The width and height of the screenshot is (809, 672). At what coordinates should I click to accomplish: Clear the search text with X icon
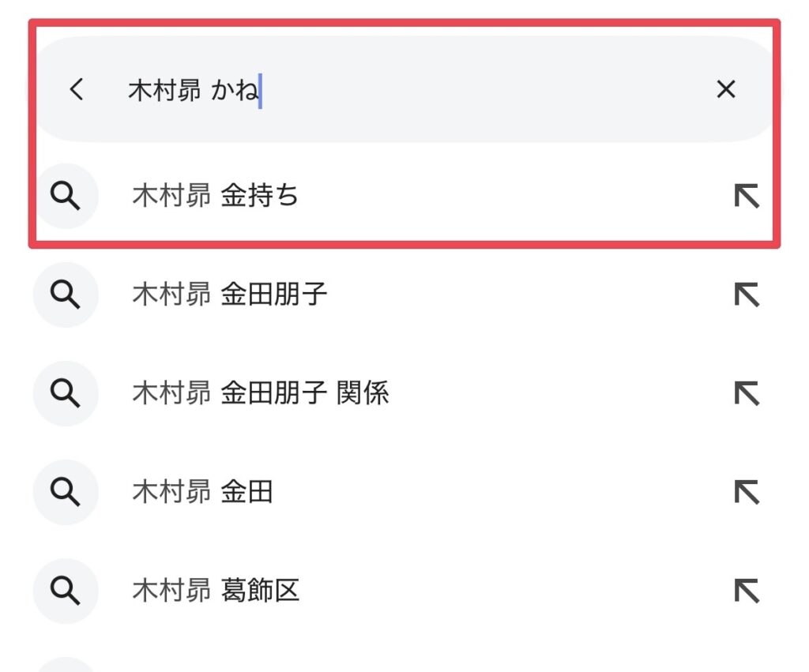[726, 89]
